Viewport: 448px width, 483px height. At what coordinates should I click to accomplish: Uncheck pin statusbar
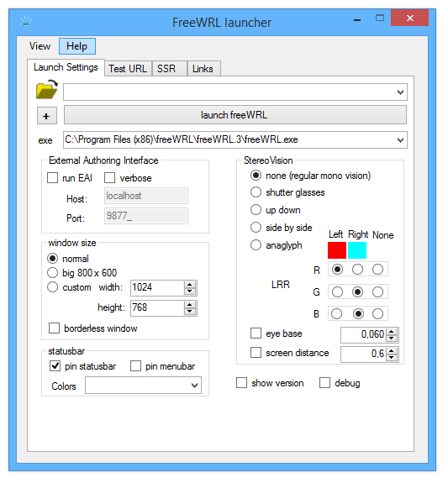(55, 366)
